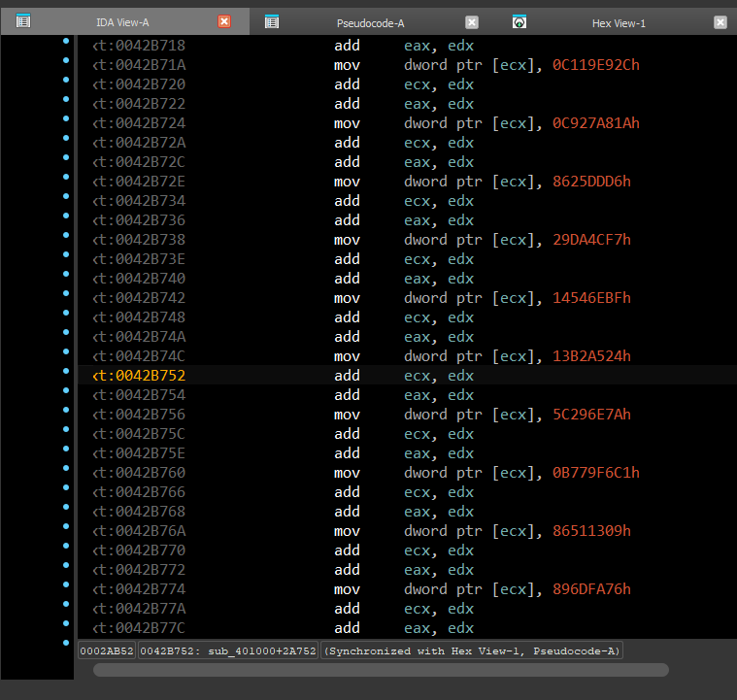The width and height of the screenshot is (737, 700).
Task: Close the IDA View-A tab
Action: pyautogui.click(x=224, y=22)
